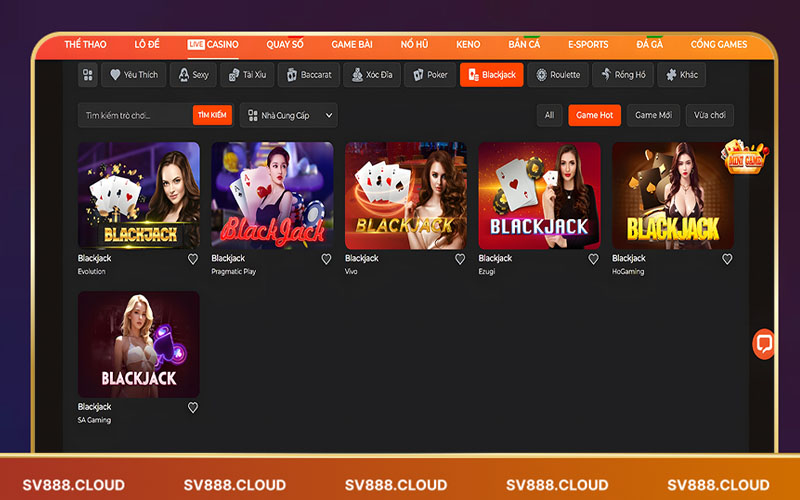
Task: Go to the CỔNG GAMES menu
Action: click(x=718, y=44)
